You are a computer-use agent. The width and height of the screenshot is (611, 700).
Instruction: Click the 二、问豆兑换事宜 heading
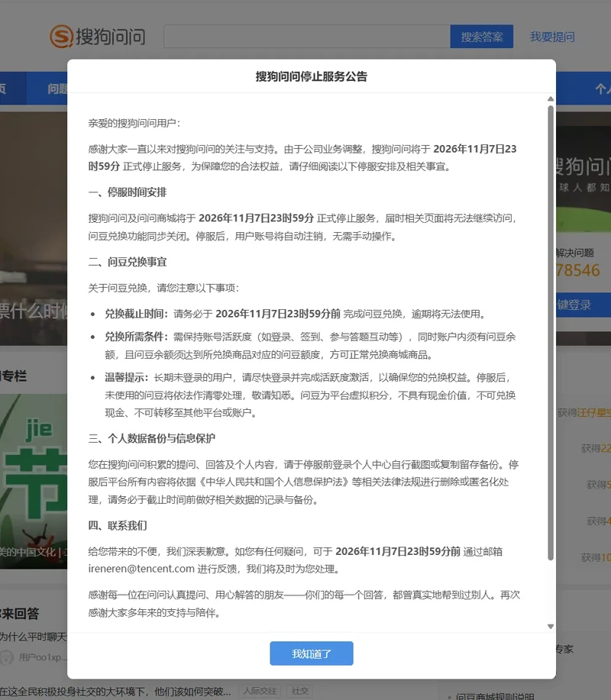128,262
